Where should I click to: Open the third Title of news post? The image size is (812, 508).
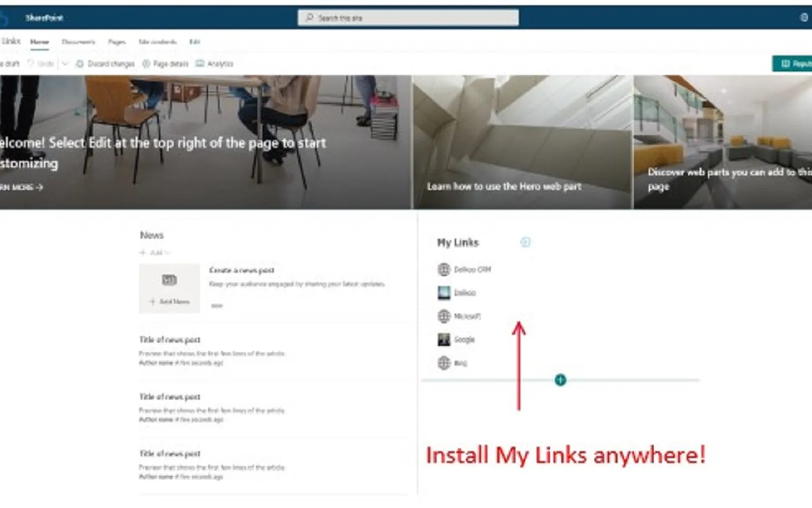coord(170,453)
